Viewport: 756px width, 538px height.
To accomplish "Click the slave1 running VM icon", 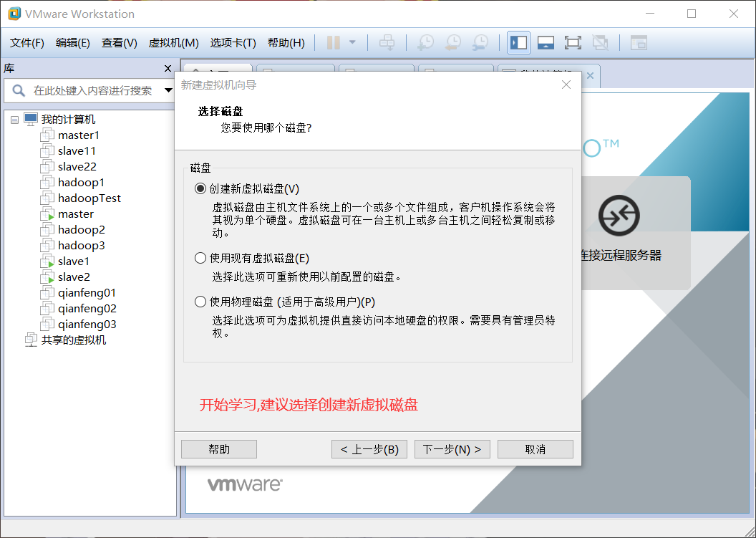I will tap(47, 261).
